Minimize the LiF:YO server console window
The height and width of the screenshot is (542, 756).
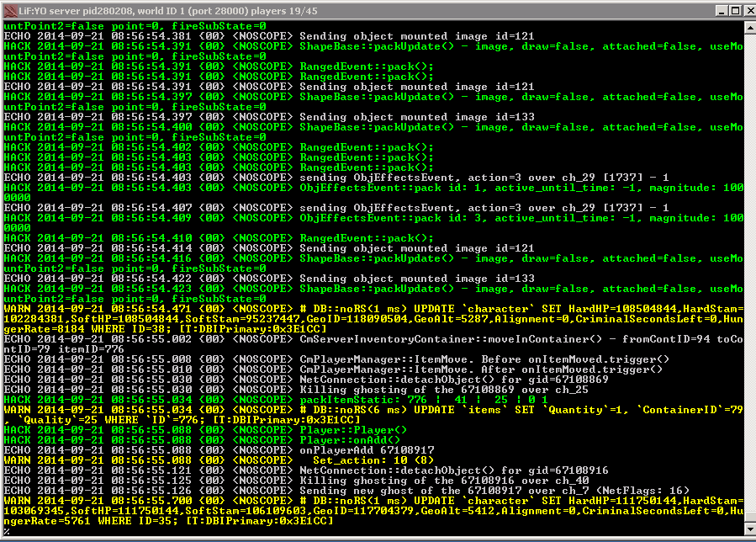click(x=722, y=10)
